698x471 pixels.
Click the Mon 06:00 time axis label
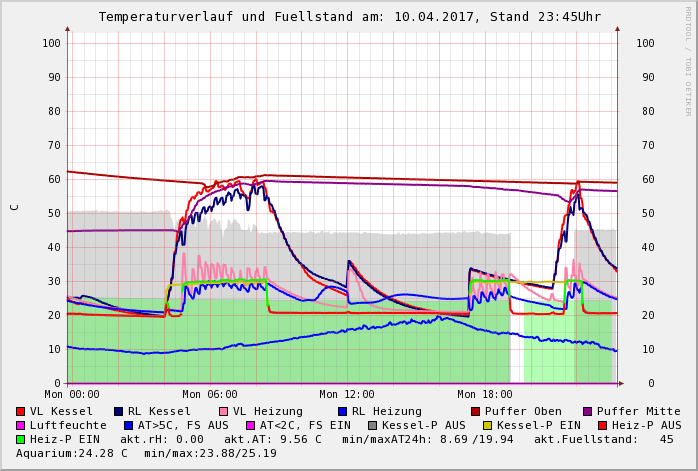pyautogui.click(x=210, y=395)
